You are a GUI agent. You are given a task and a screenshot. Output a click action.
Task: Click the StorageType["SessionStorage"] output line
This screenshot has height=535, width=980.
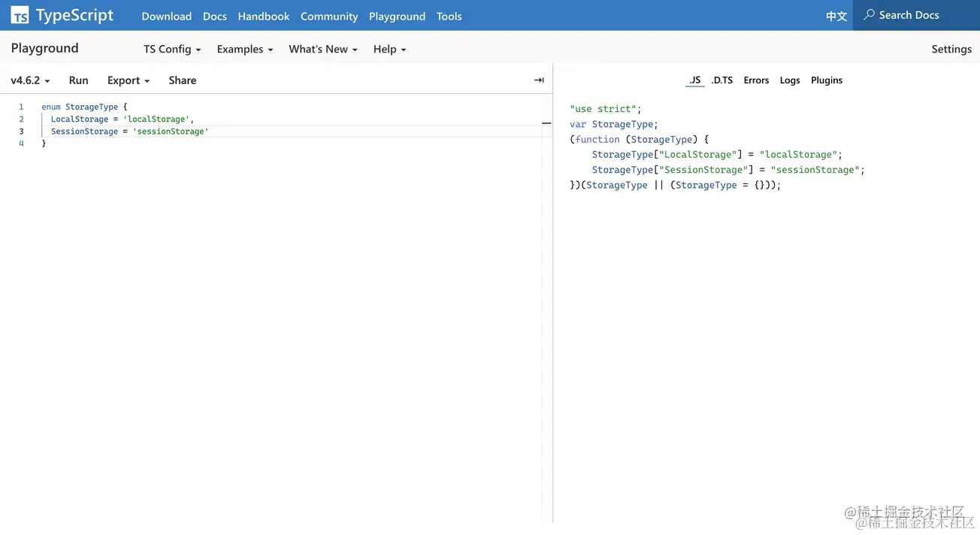[728, 170]
